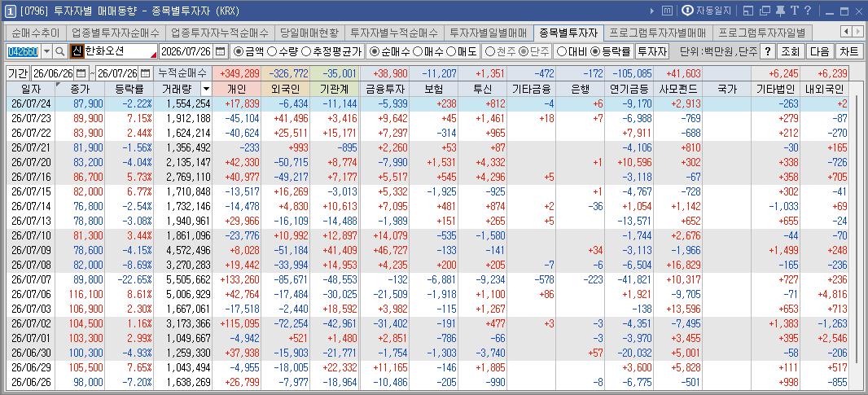Click the 차트 chart button

pyautogui.click(x=848, y=51)
